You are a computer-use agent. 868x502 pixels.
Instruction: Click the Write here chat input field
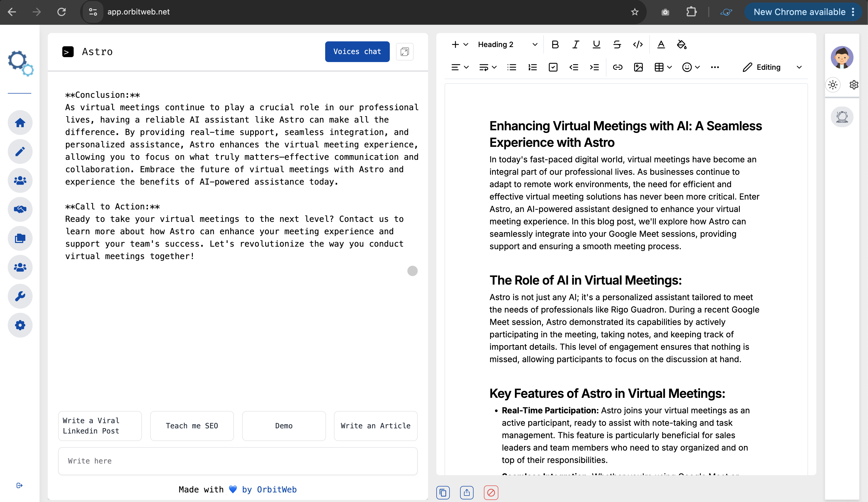[238, 461]
